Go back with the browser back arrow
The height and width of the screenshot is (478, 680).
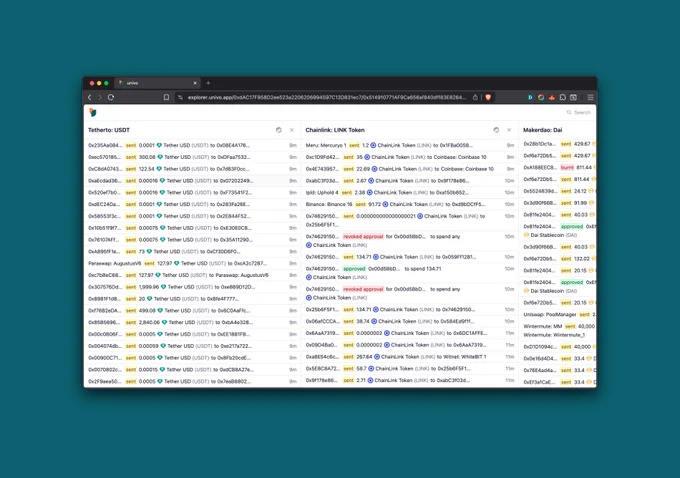pyautogui.click(x=90, y=97)
